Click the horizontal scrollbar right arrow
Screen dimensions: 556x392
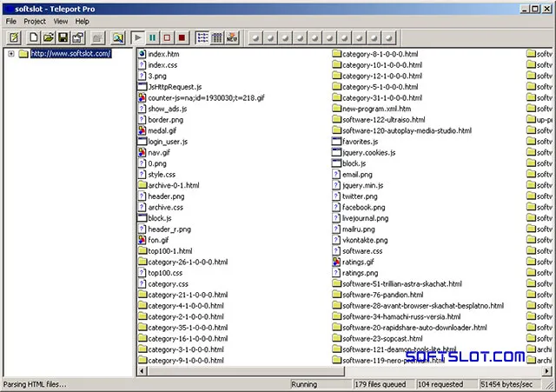(546, 371)
